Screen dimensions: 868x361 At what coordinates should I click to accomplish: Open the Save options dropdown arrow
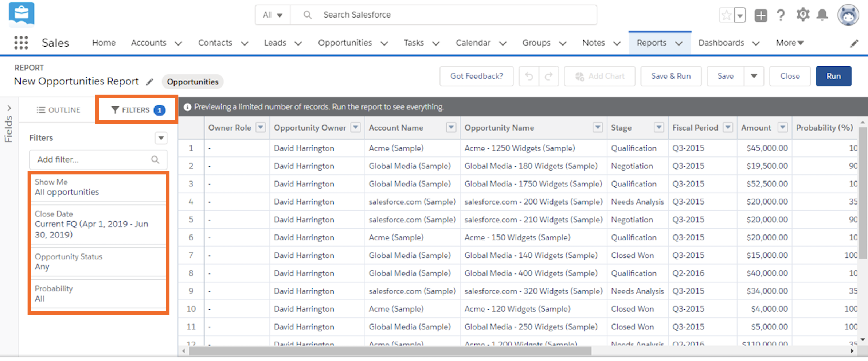click(754, 76)
